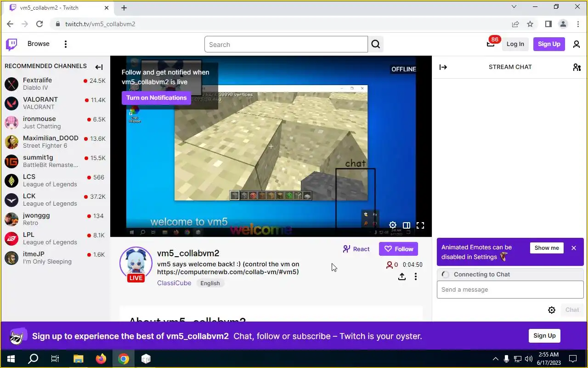Image resolution: width=588 pixels, height=368 pixels.
Task: Click the browser share page icon
Action: point(515,24)
